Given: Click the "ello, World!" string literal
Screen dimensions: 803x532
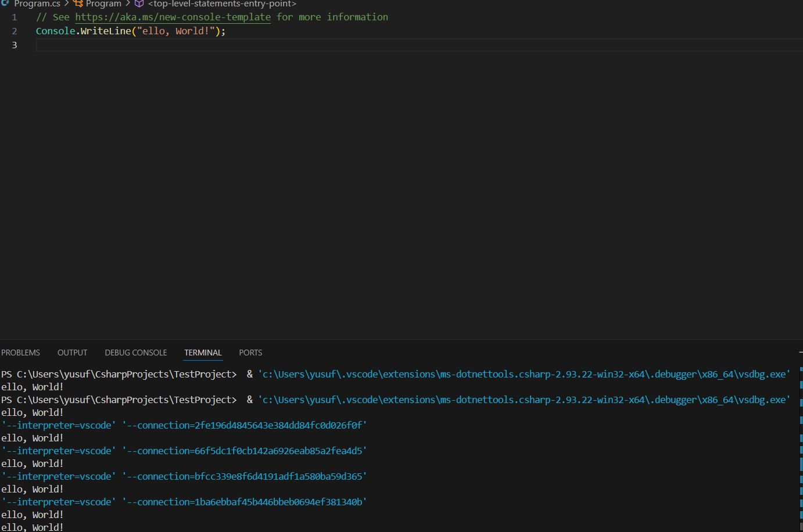Looking at the screenshot, I should [x=175, y=31].
